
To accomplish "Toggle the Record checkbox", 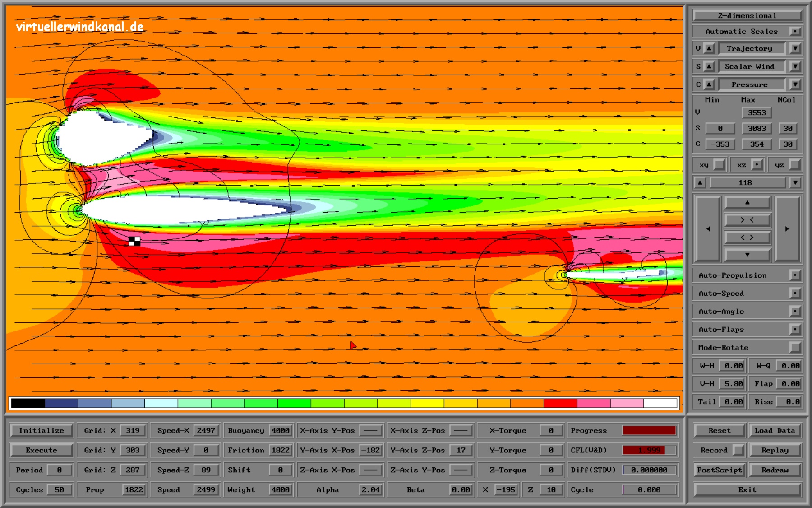I will coord(738,450).
